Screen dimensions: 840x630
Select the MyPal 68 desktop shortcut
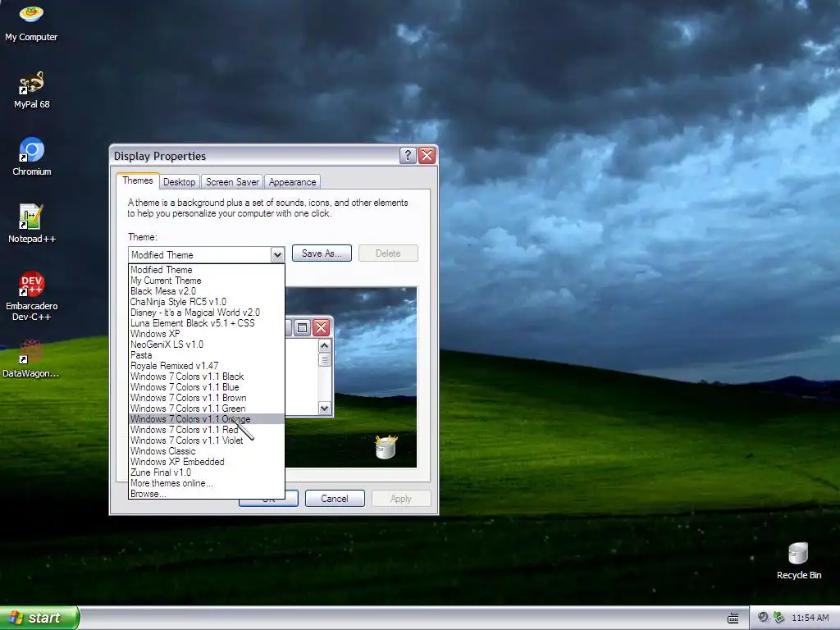click(32, 90)
